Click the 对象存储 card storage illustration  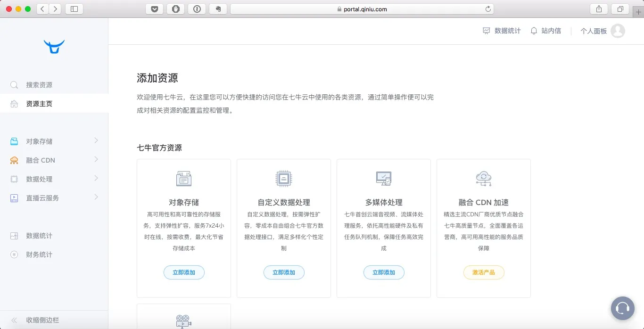click(x=184, y=179)
